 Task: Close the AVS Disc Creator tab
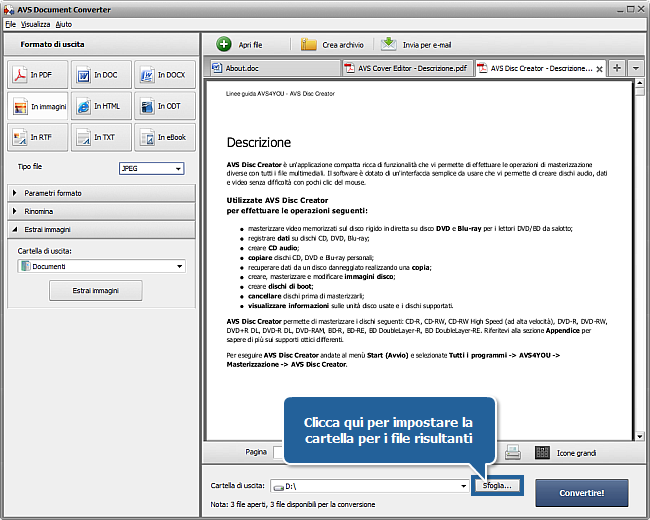coord(599,69)
